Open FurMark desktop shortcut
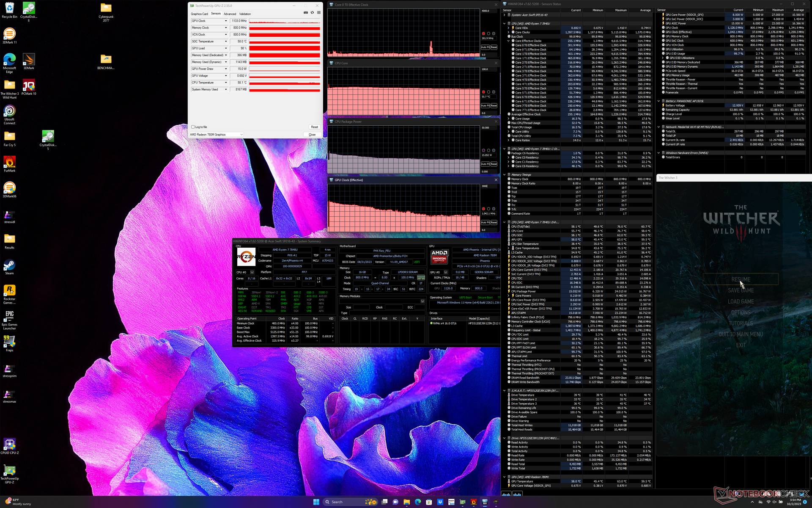Viewport: 812px width, 508px height. pos(9,163)
